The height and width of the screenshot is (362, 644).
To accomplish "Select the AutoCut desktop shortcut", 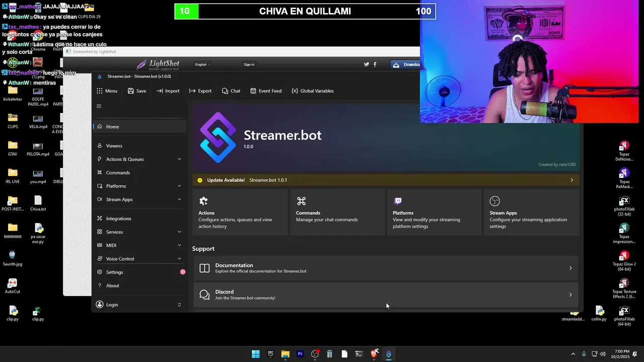I will 13,286.
